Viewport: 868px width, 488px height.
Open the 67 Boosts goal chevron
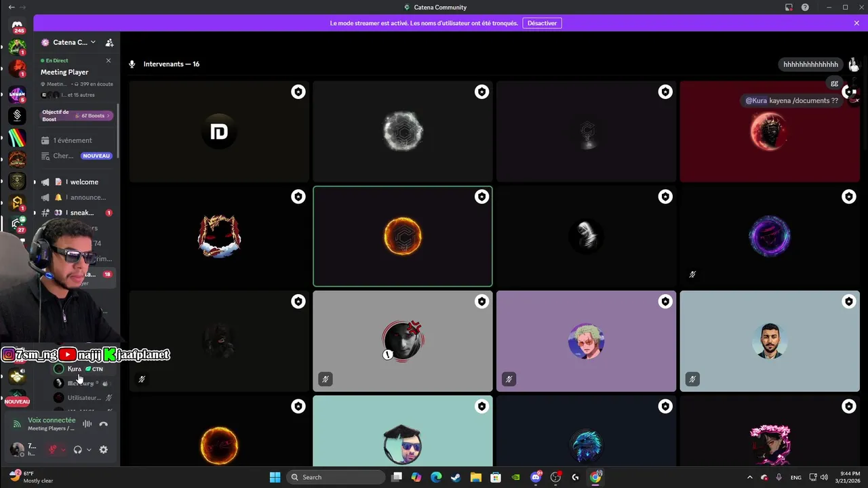108,116
